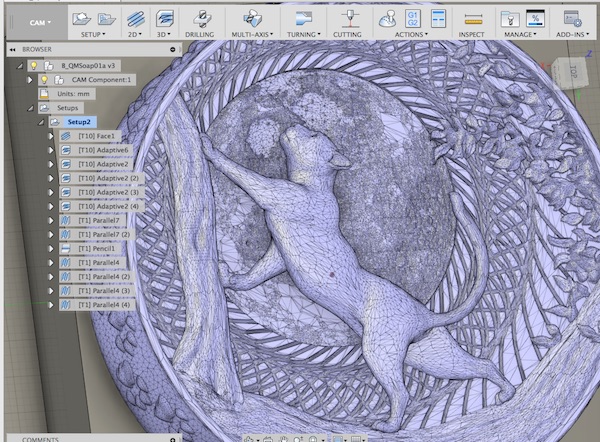Click the icon of [T10] Adaptive2 (4)

pyautogui.click(x=66, y=206)
